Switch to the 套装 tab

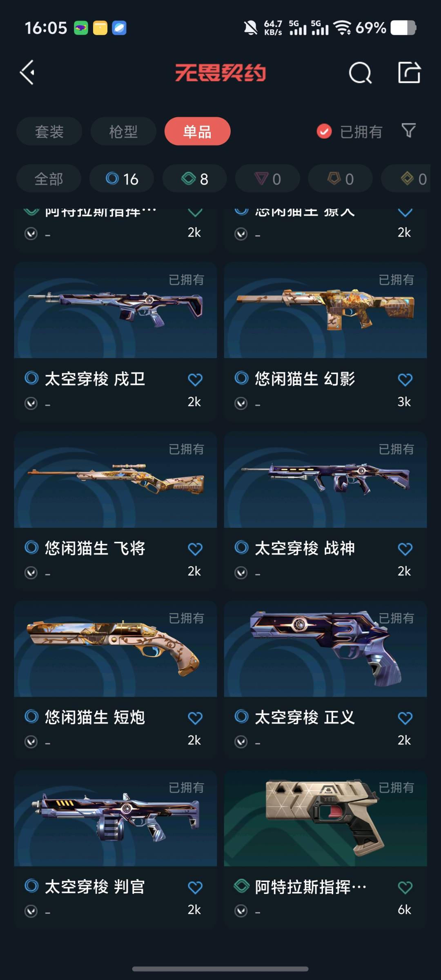point(49,131)
